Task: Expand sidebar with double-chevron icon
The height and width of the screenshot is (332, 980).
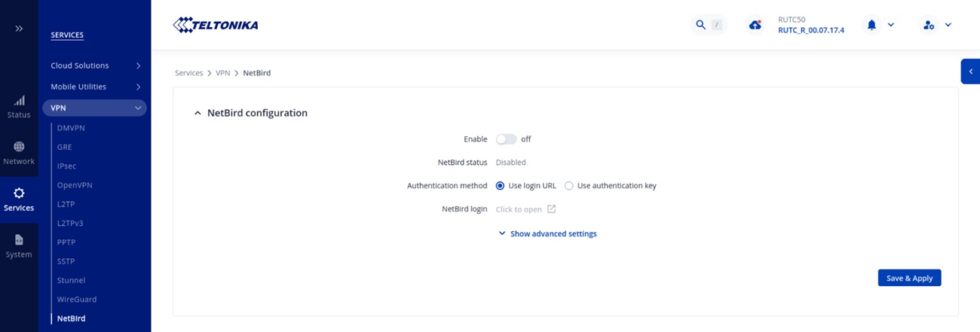Action: [x=19, y=29]
